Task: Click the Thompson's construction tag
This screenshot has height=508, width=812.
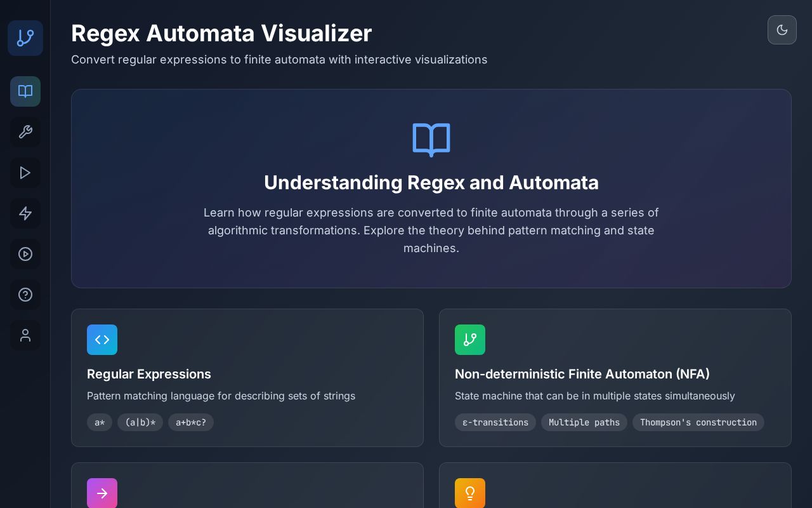Action: pos(698,422)
